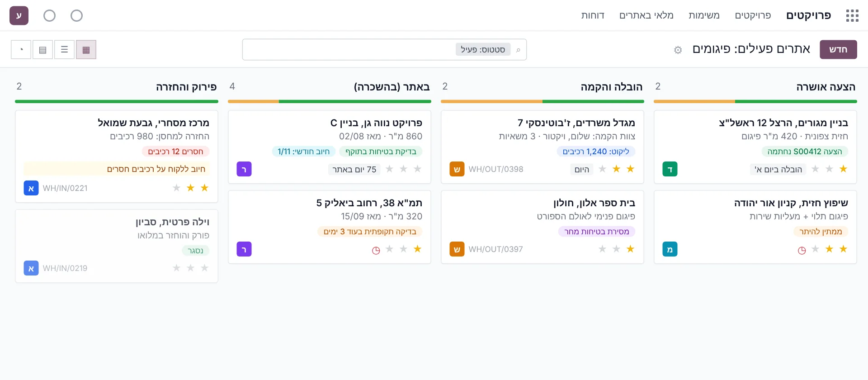Click green segment of הובלה והקמה progress bar

coord(593,101)
